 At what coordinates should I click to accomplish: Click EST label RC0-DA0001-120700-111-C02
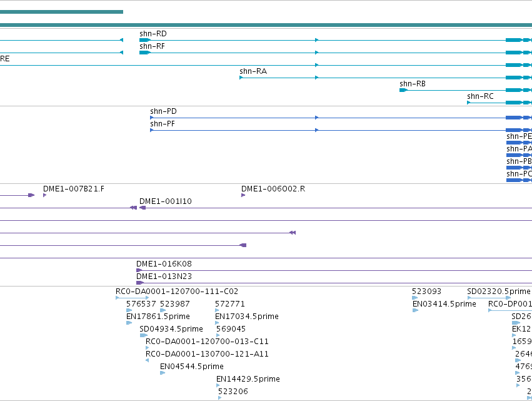tap(177, 292)
